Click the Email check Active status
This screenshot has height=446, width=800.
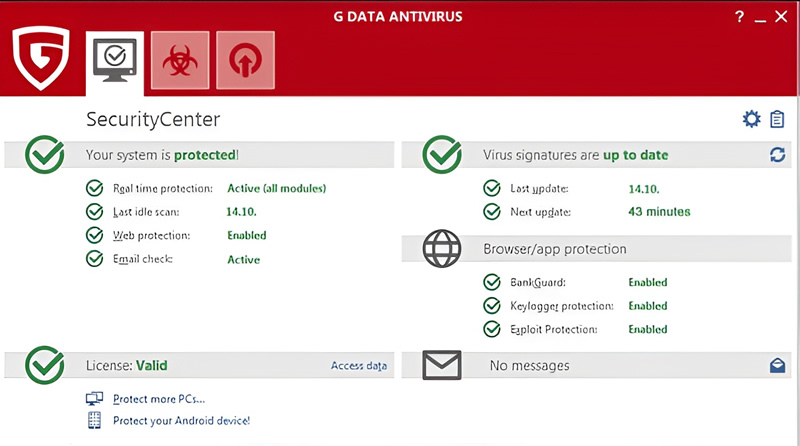point(243,259)
